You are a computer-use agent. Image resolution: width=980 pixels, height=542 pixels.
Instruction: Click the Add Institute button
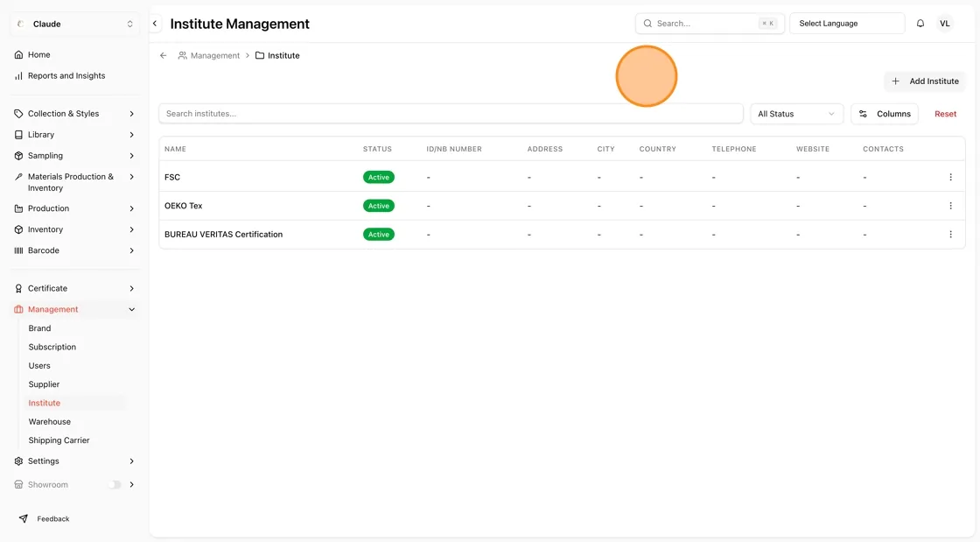coord(925,81)
